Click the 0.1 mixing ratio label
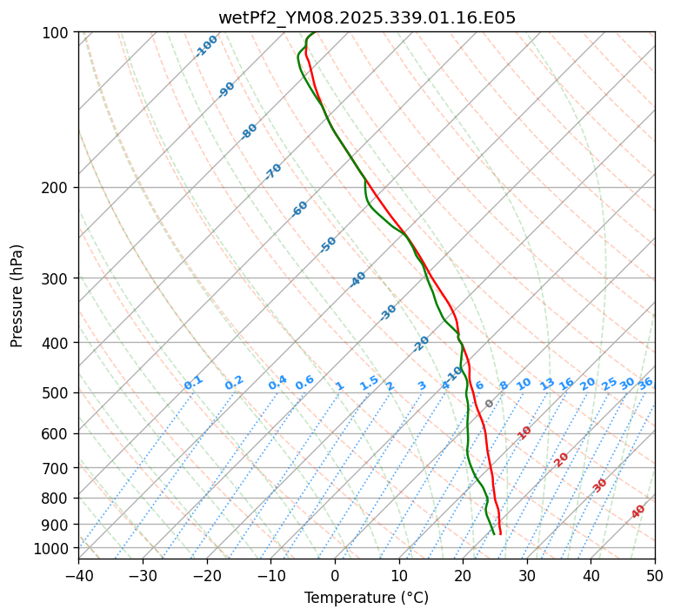 point(193,383)
